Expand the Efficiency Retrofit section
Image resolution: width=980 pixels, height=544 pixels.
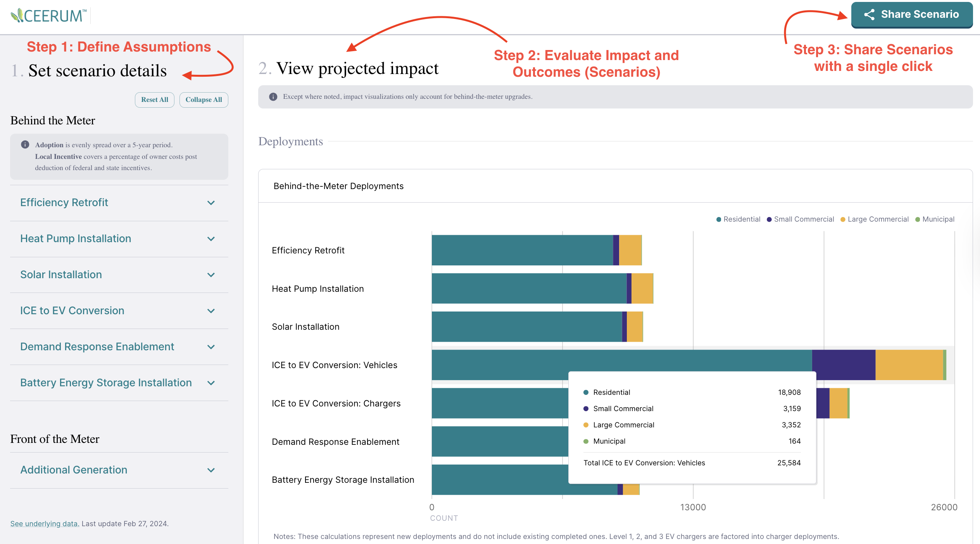[x=211, y=203]
